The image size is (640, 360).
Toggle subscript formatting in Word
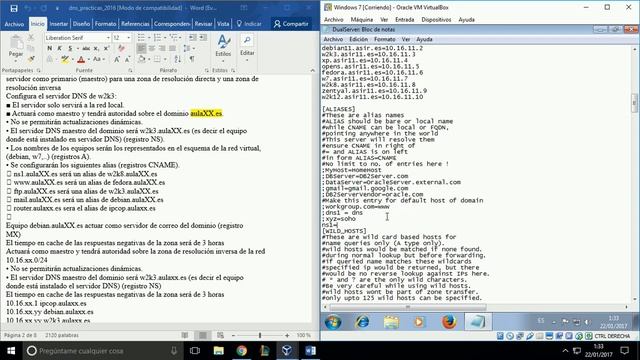tap(96, 48)
